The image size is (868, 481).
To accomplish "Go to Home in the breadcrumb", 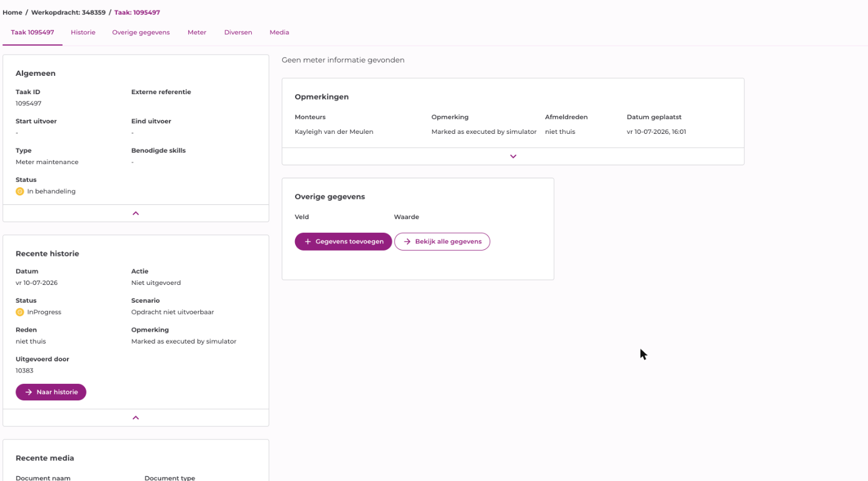I will (12, 12).
